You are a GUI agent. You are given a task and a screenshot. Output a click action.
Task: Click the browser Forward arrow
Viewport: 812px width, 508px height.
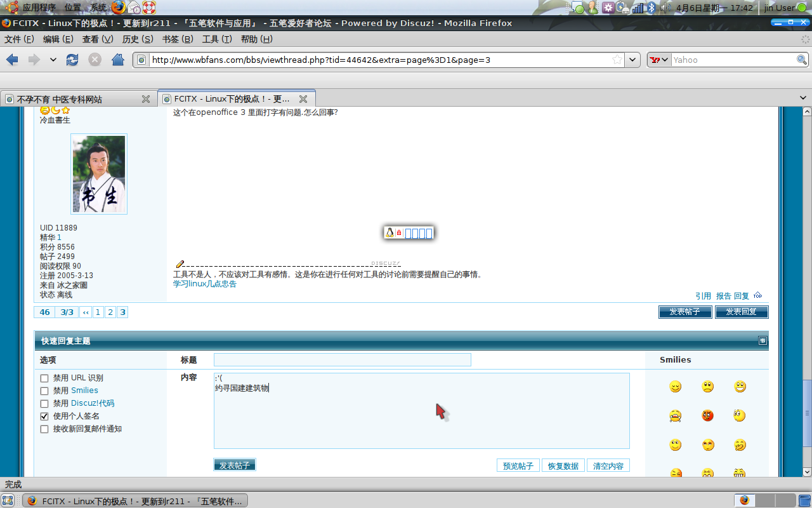tap(34, 60)
